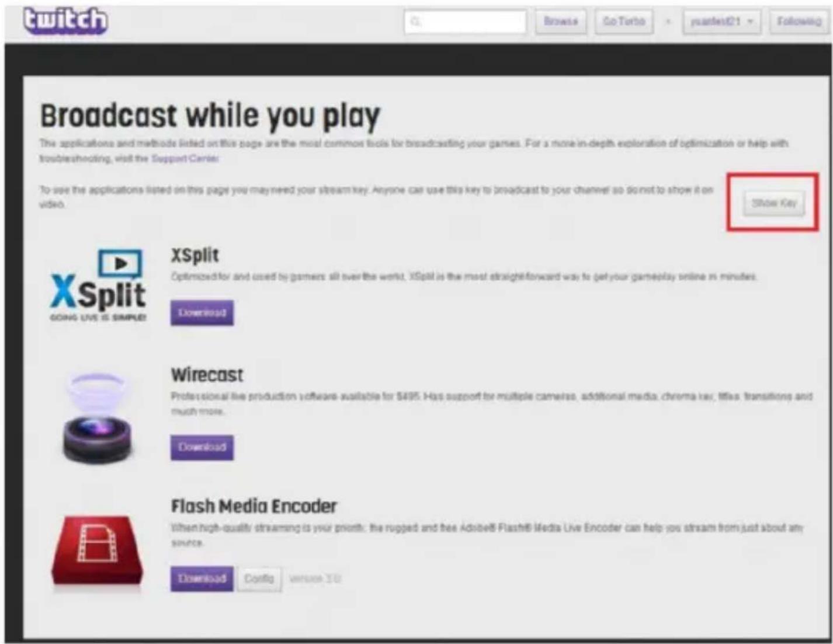Click the Twitch wordmark to go home
This screenshot has width=833, height=644.
(x=64, y=20)
